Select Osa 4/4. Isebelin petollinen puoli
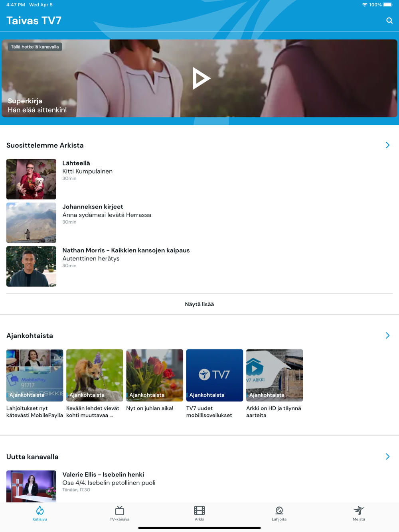The image size is (399, 532). [x=109, y=483]
